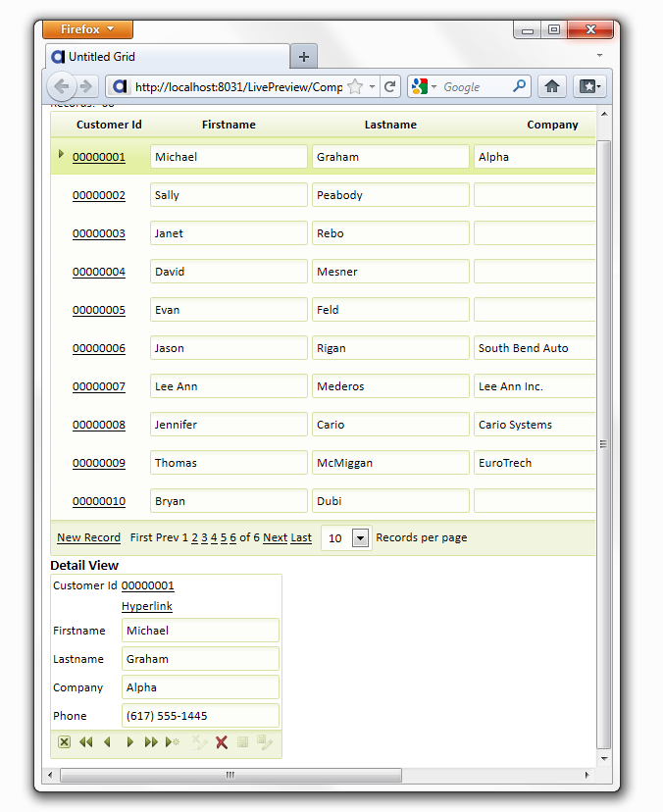663x812 pixels.
Task: Click the grayed save disk icon
Action: coord(242,742)
